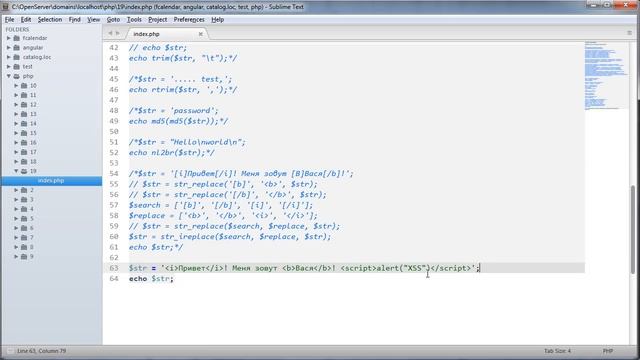Click folder icon beside 13
Screen dimensions: 640x360
(x=24, y=114)
